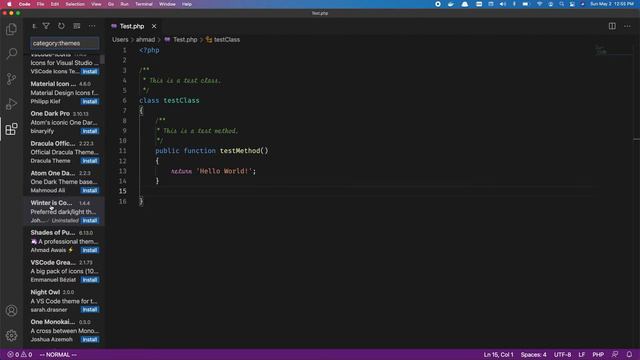Select the Extensions view icon
The image size is (640, 360).
(11, 129)
